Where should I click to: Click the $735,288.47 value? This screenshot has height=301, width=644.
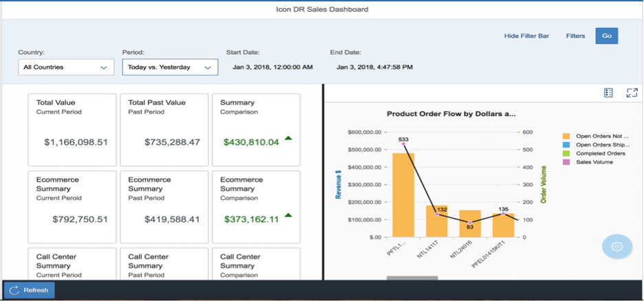pyautogui.click(x=173, y=142)
